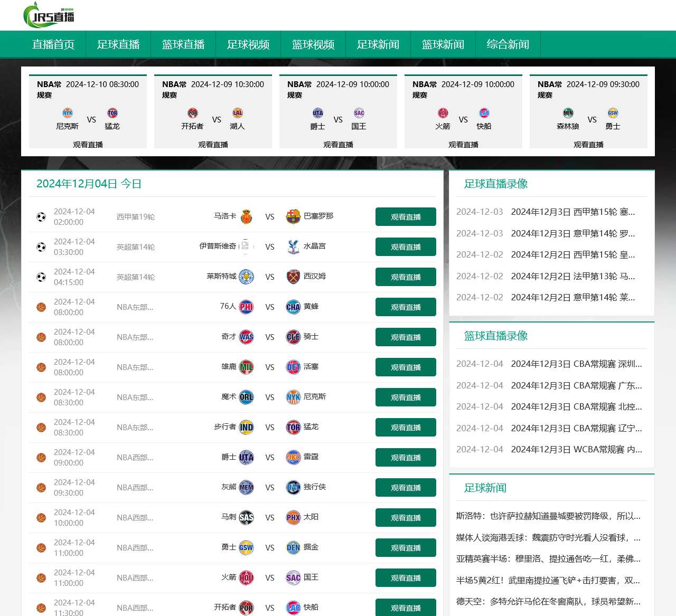Open the live stream for 雄鹿 vs 活塞
The image size is (676, 616).
406,367
